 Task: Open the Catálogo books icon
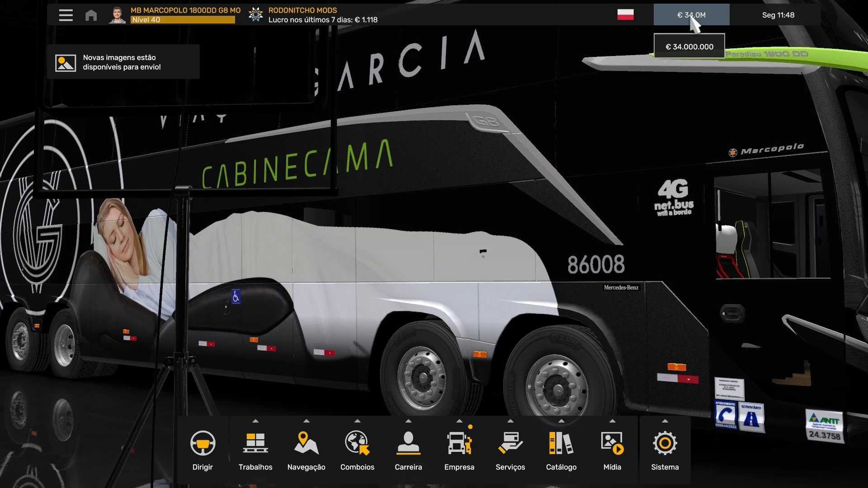561,443
